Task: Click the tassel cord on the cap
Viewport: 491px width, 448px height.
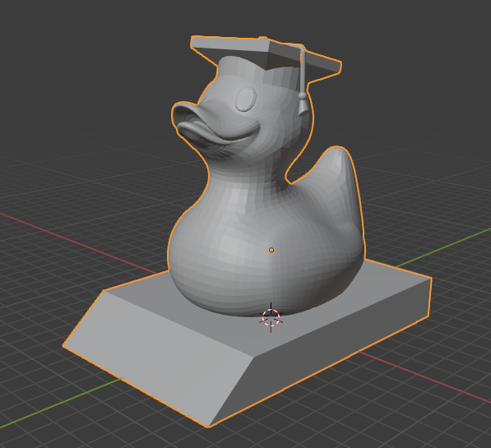Action: click(x=303, y=69)
